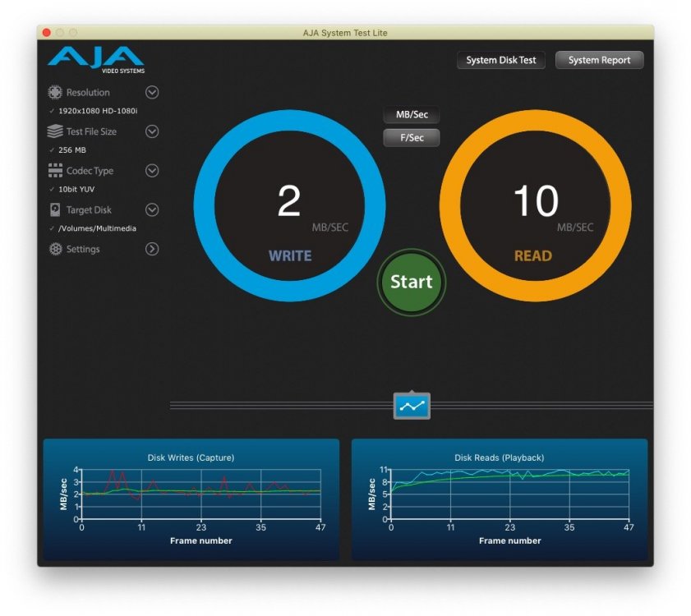Open the System Report tab
This screenshot has width=691, height=616.
coord(599,60)
